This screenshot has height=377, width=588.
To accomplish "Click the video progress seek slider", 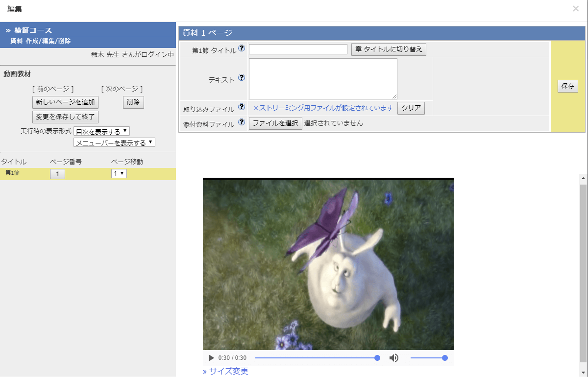I will click(318, 358).
